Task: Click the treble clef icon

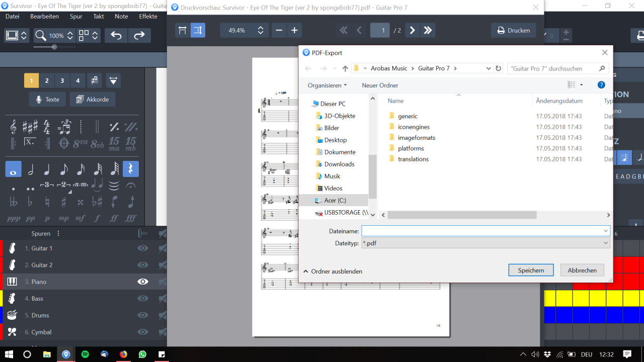Action: point(14,127)
